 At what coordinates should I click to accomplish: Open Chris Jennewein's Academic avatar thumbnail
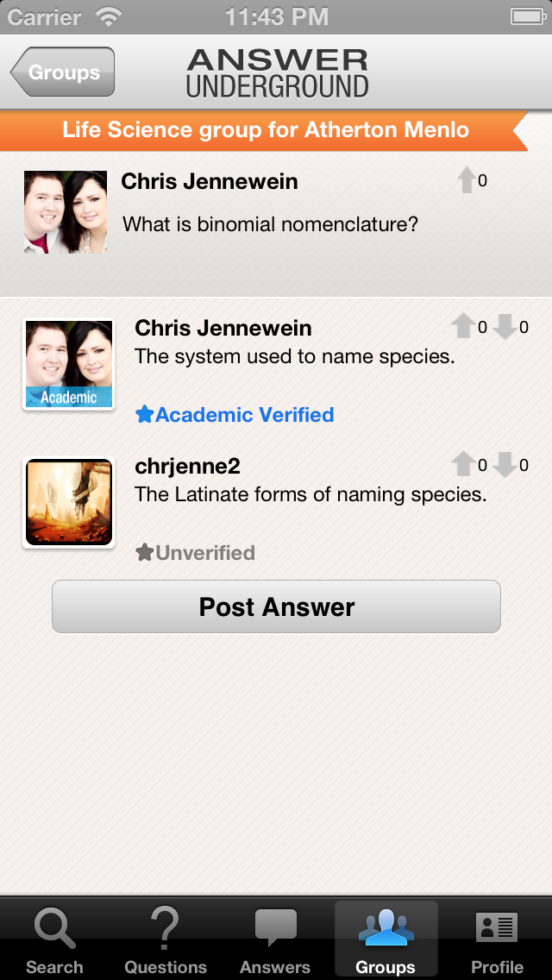pyautogui.click(x=69, y=364)
